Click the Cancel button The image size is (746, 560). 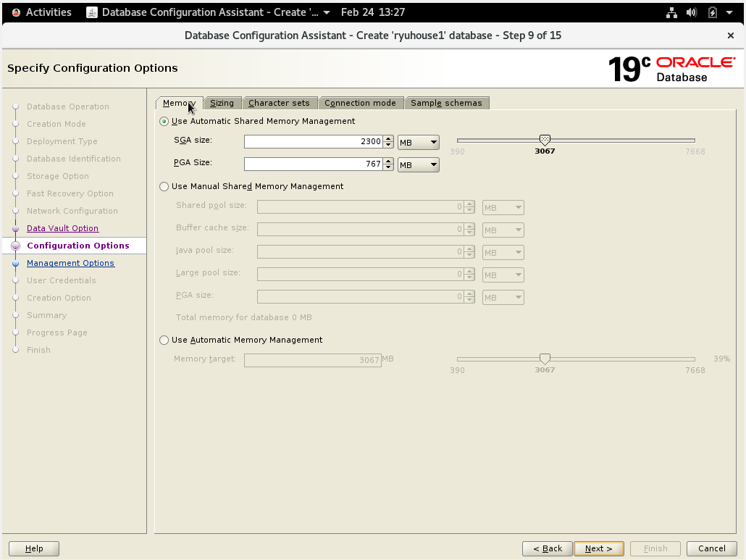[x=712, y=548]
